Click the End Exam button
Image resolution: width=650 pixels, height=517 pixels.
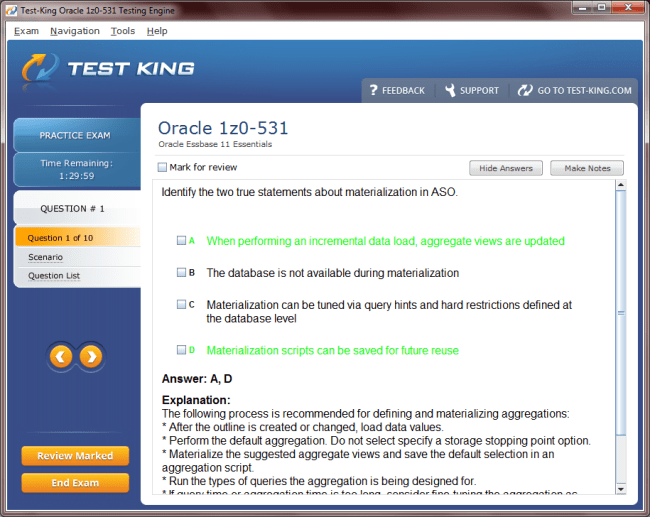point(75,483)
